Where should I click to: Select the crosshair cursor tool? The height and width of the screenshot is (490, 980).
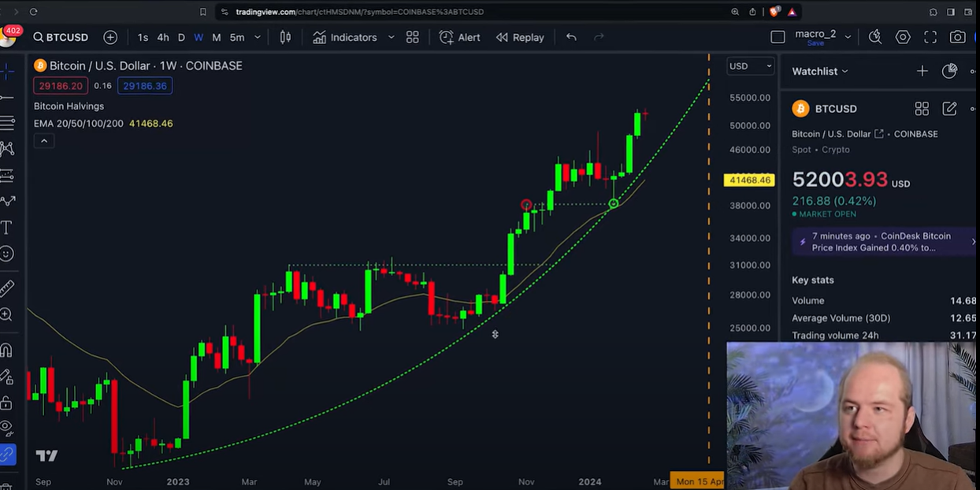click(6, 72)
